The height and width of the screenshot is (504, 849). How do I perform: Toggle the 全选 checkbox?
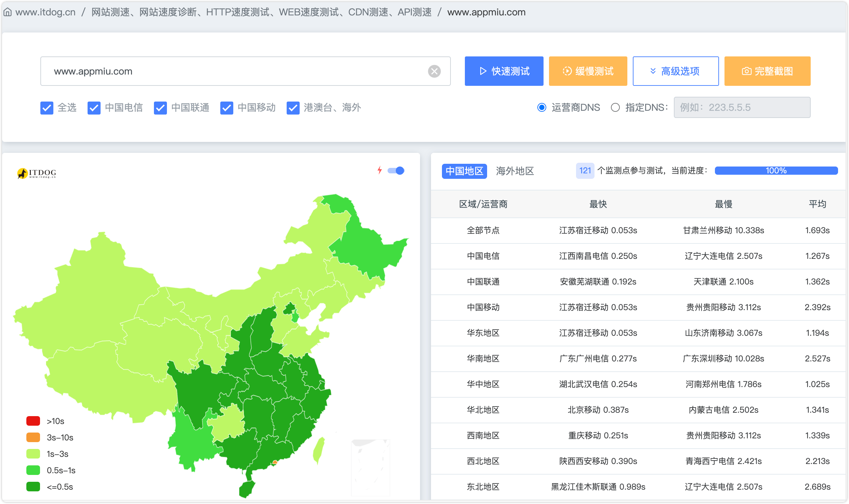coord(47,108)
